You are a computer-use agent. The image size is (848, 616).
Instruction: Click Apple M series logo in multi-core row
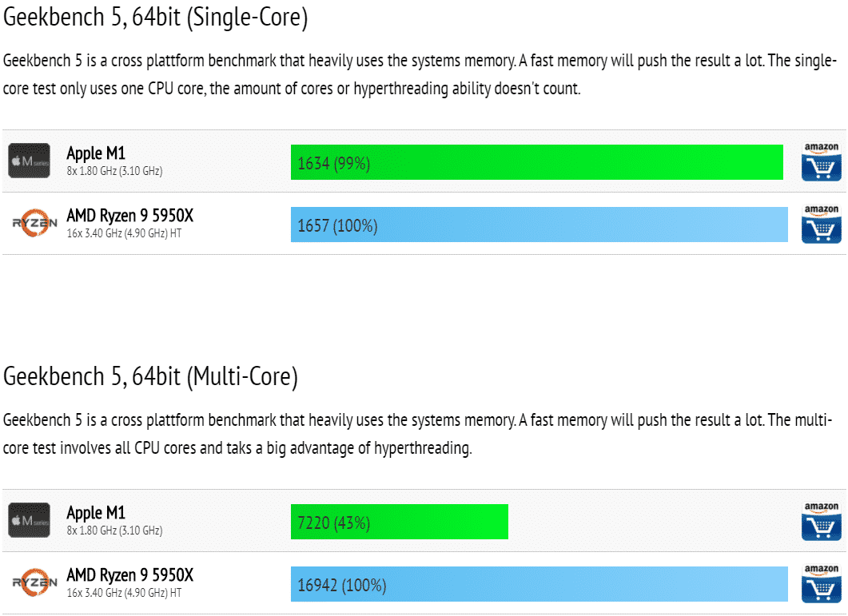coord(30,520)
